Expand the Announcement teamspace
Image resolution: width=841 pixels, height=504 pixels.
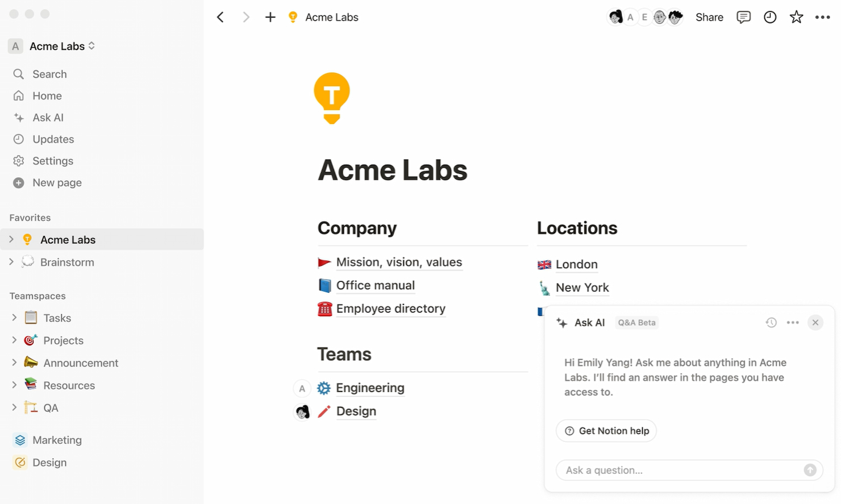coord(14,363)
